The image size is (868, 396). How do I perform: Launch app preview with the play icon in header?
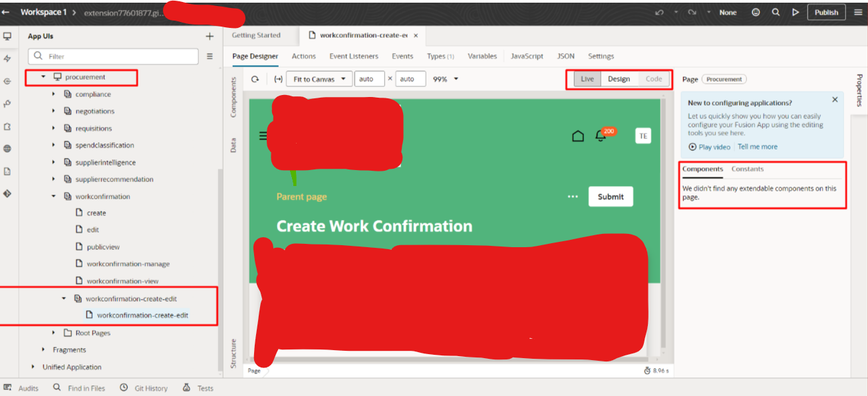(x=795, y=11)
